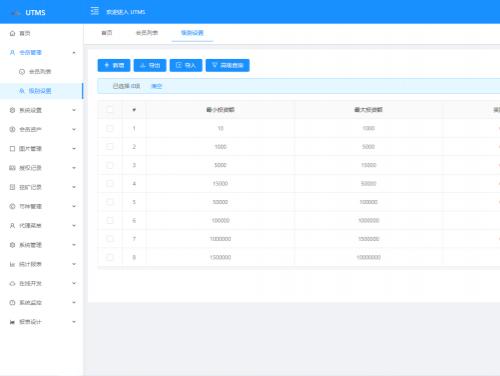Expand the 系统监控 menu chevron

(x=74, y=303)
